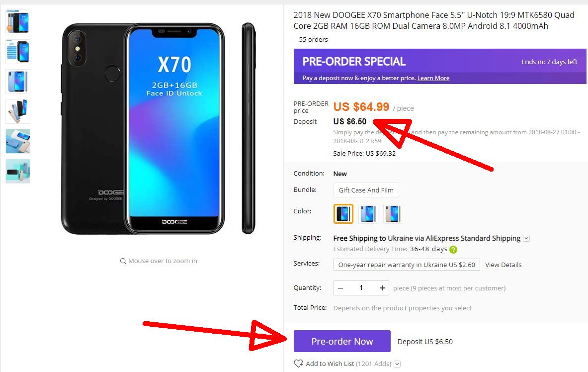Decrease quantity with the minus button

[x=340, y=288]
